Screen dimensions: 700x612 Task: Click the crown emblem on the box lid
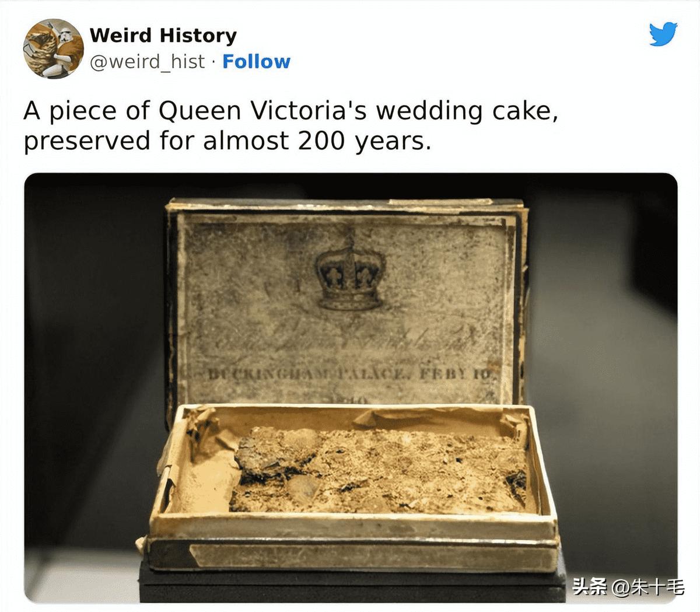348,272
